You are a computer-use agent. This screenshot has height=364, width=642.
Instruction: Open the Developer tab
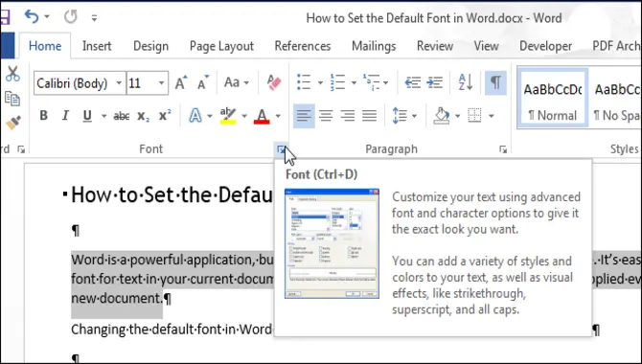click(x=545, y=46)
